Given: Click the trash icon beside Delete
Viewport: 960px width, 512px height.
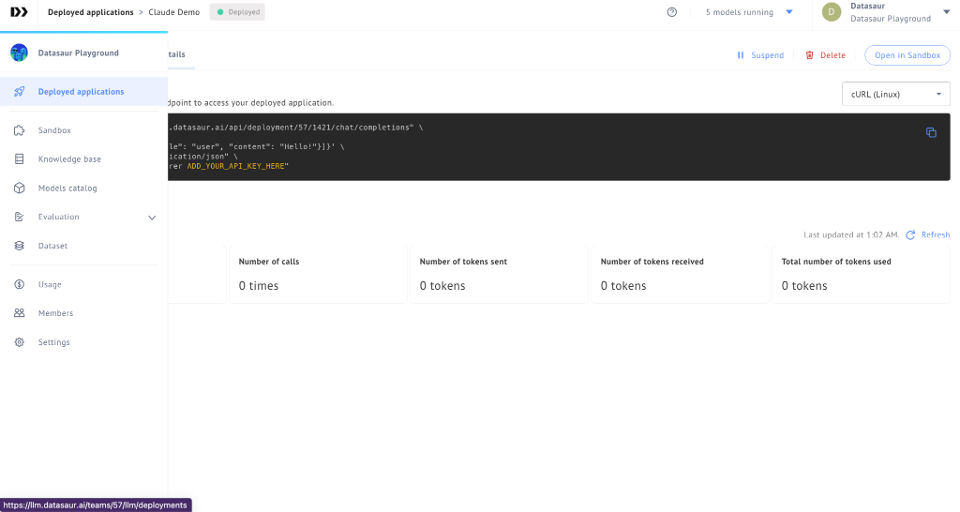Looking at the screenshot, I should click(x=809, y=55).
